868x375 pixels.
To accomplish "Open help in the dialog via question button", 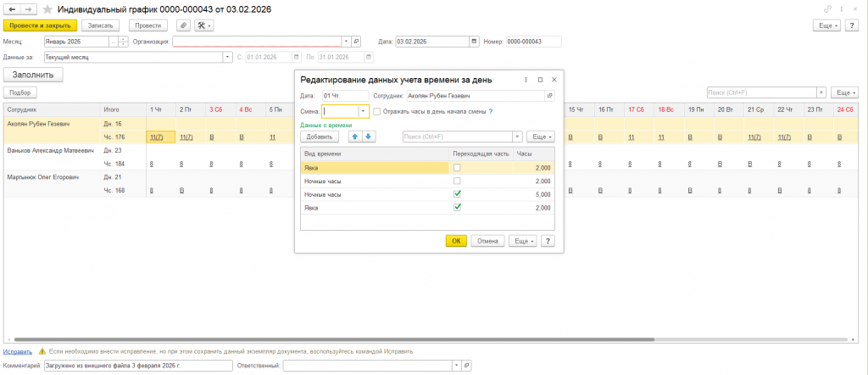I will [548, 241].
